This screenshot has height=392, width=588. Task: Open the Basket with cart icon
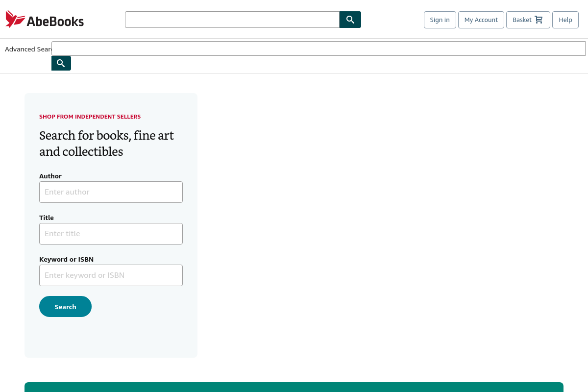point(528,20)
